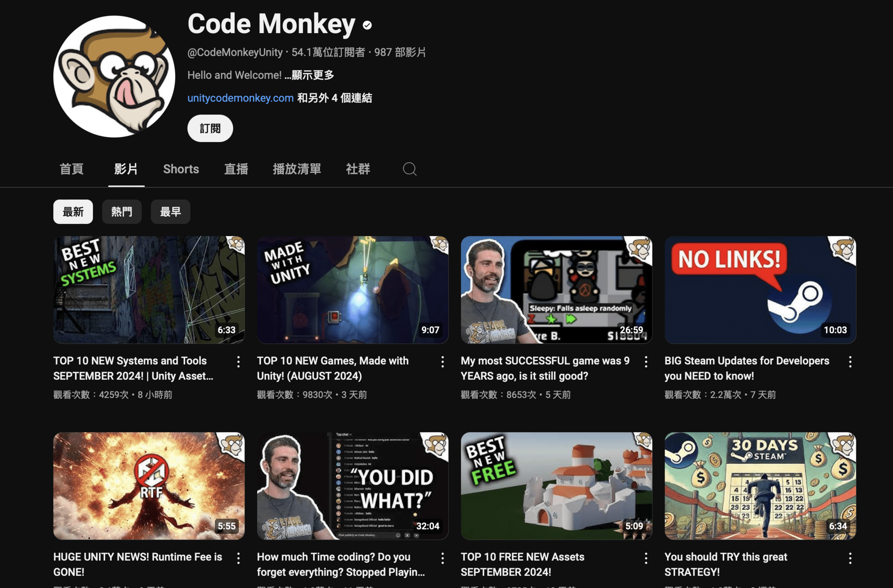Image resolution: width=893 pixels, height=588 pixels.
Task: Open options menu for Systems and Tools video
Action: click(x=238, y=362)
